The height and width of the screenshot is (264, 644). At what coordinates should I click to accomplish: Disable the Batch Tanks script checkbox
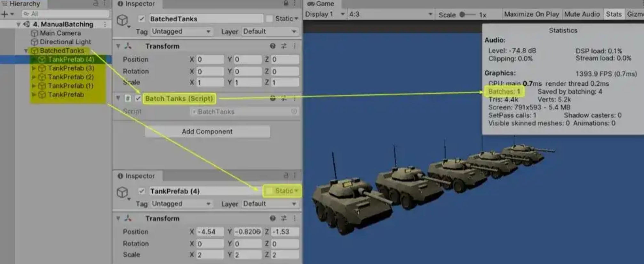[138, 98]
